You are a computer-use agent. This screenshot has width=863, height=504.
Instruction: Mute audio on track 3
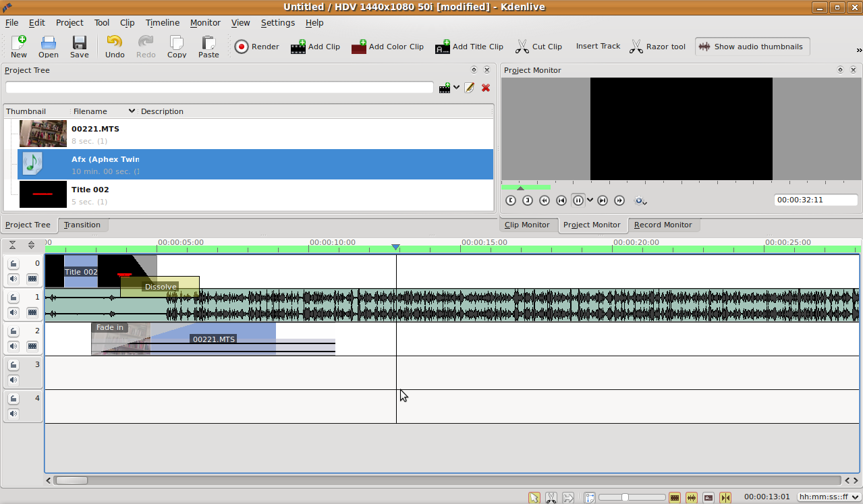(13, 380)
